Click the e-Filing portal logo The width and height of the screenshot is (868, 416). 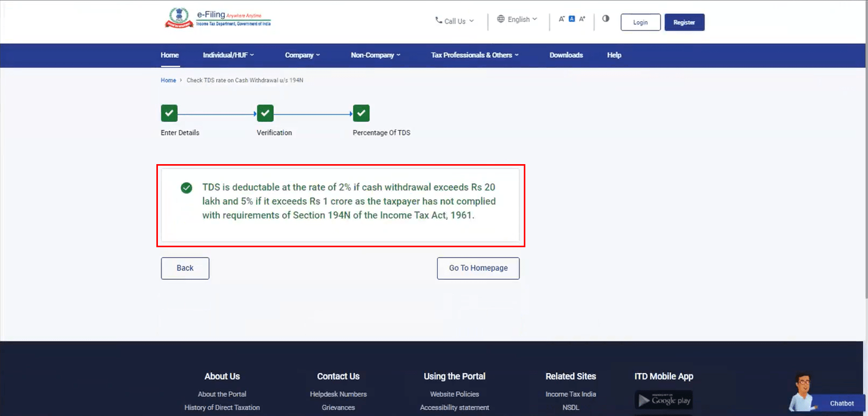pyautogui.click(x=217, y=19)
